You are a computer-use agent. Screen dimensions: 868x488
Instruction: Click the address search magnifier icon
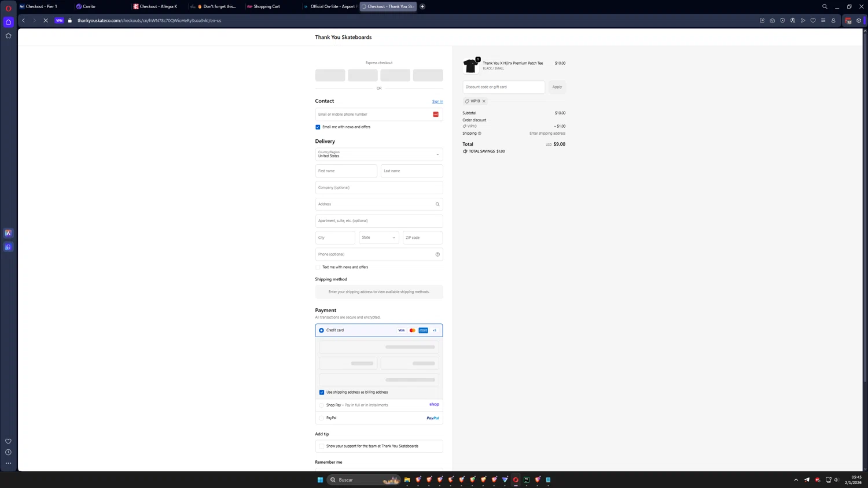pyautogui.click(x=437, y=204)
